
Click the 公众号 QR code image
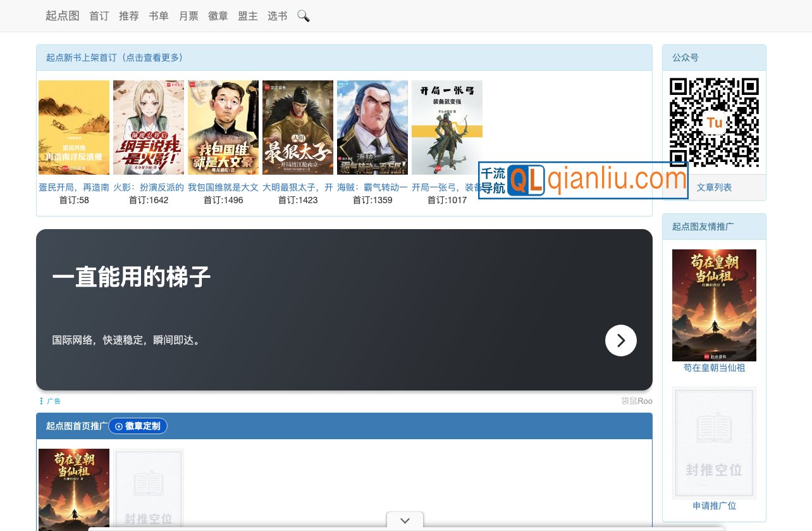[x=714, y=122]
